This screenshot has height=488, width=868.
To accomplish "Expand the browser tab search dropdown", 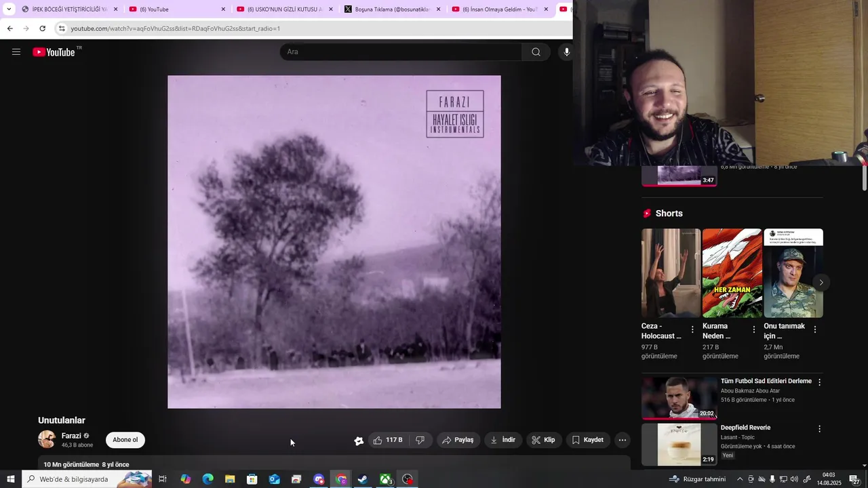I will [9, 9].
